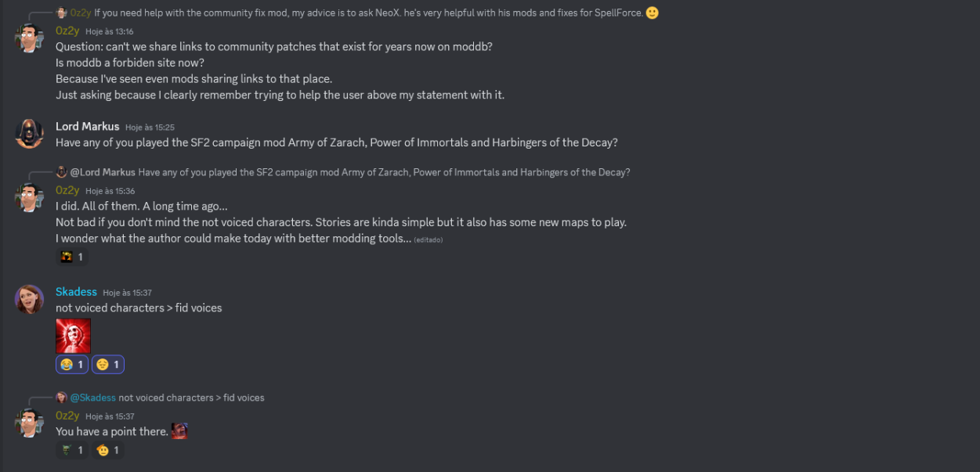This screenshot has width=980, height=472.
Task: Open the red skull image thumbnail
Action: (x=74, y=336)
